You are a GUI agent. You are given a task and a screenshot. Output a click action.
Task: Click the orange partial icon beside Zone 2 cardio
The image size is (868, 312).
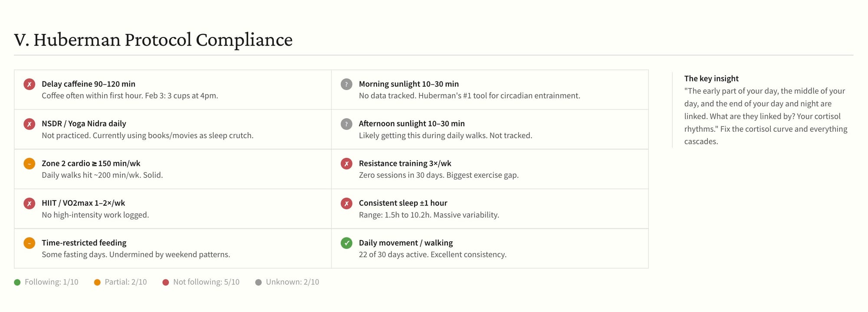pyautogui.click(x=29, y=163)
